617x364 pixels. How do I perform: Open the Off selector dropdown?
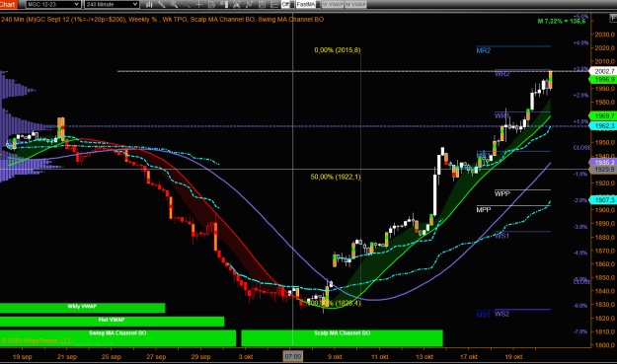[x=287, y=4]
